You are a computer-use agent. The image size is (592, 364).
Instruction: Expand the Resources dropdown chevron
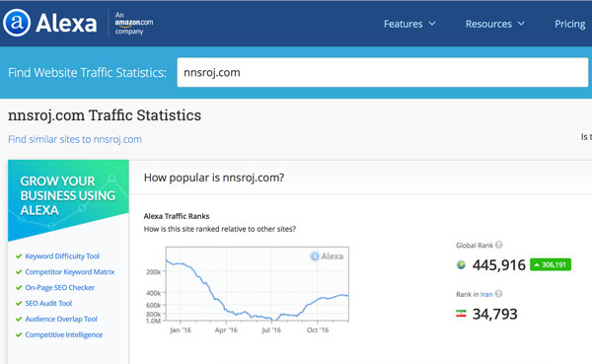[521, 24]
